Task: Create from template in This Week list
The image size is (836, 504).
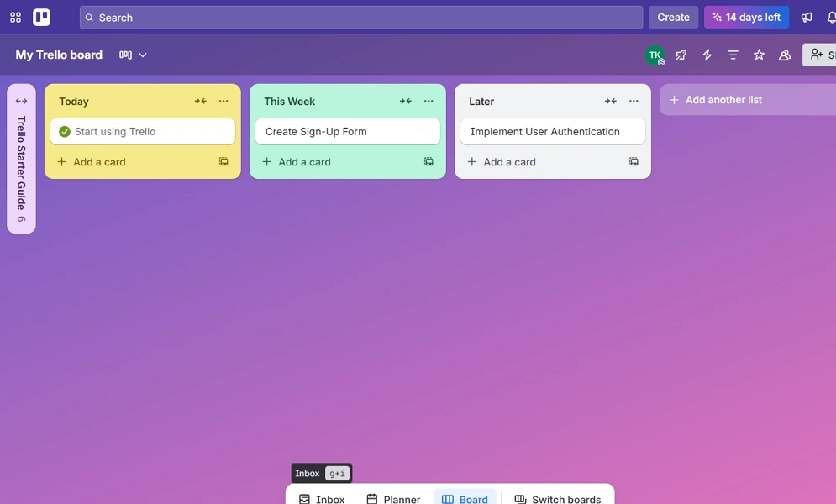Action: click(x=429, y=161)
